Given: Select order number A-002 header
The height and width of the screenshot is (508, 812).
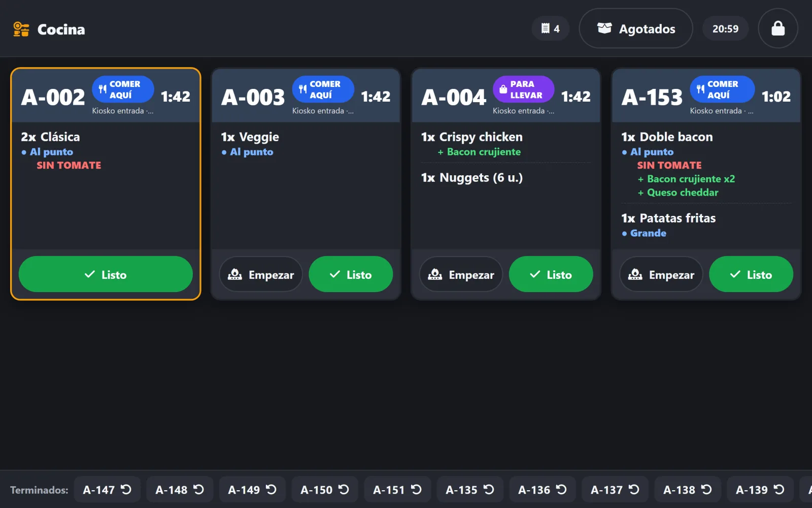Looking at the screenshot, I should point(53,97).
